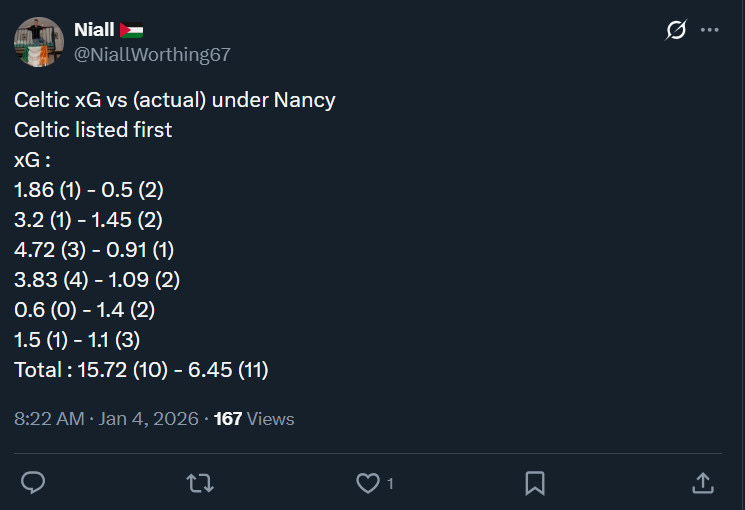Click the 0.6 (0) - 1.4 (2) line
The width and height of the screenshot is (745, 510).
91,310
